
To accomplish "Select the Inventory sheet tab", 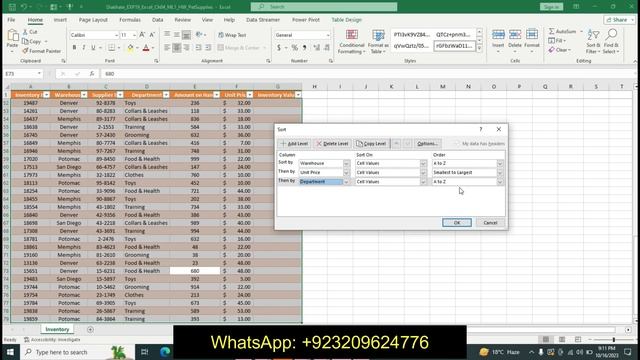I will pyautogui.click(x=57, y=329).
